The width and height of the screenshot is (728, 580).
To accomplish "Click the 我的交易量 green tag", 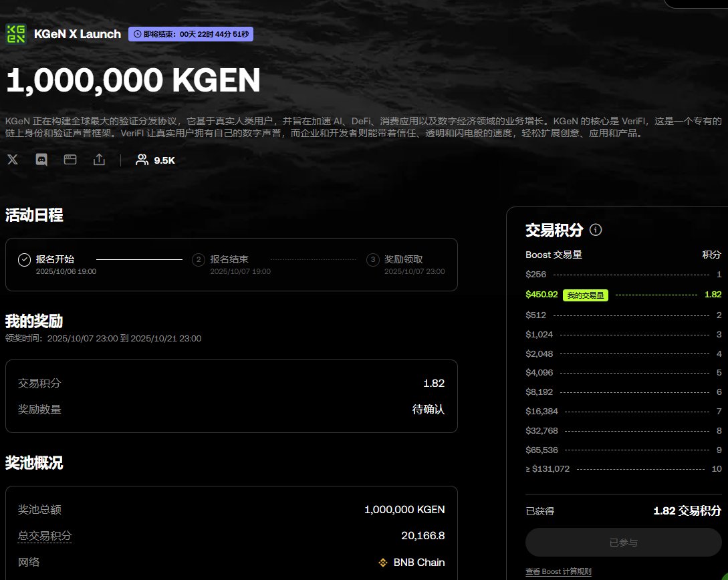I will (586, 295).
